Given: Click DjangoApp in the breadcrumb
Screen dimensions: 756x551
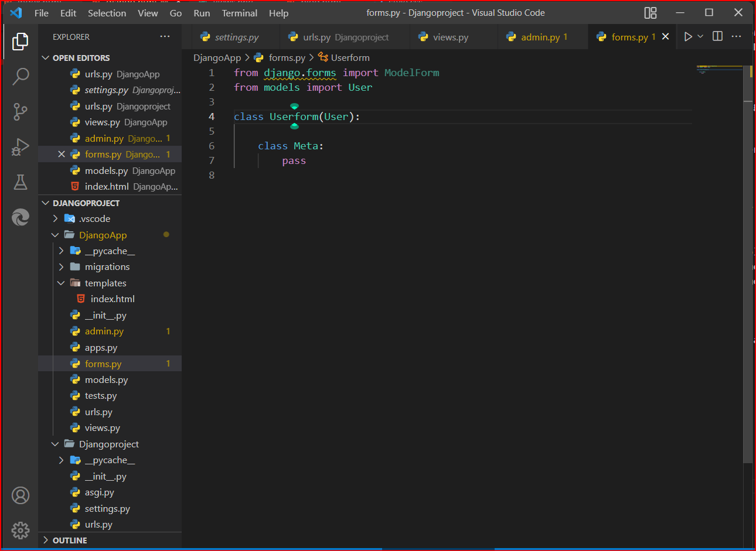Looking at the screenshot, I should (217, 58).
